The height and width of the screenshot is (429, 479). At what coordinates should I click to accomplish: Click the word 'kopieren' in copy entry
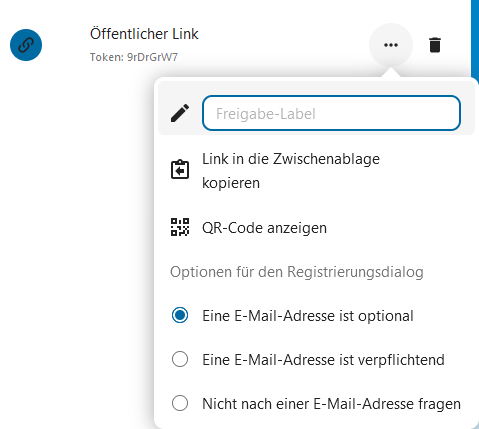pyautogui.click(x=231, y=183)
